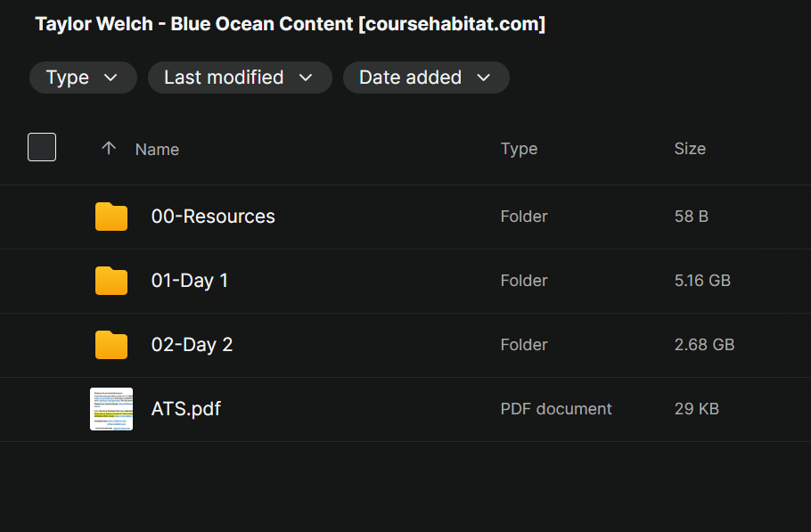Select the 02-Day 2 folder icon
Screen dimensions: 811x532
coord(111,344)
